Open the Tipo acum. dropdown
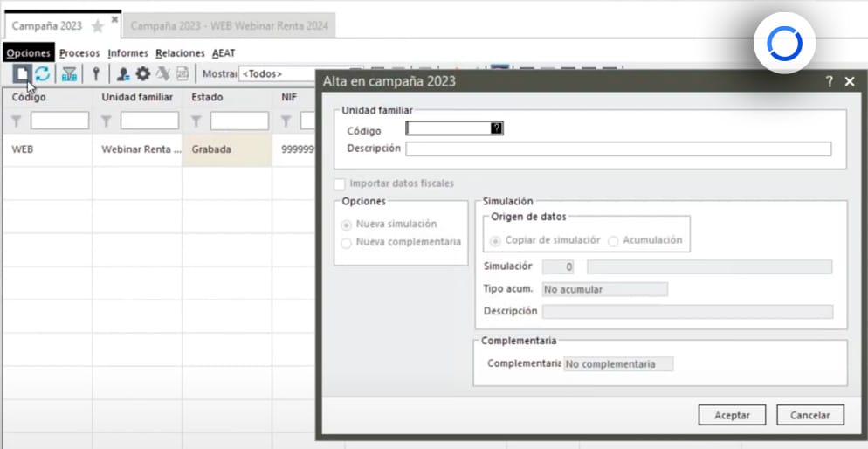This screenshot has height=449, width=868. 604,289
